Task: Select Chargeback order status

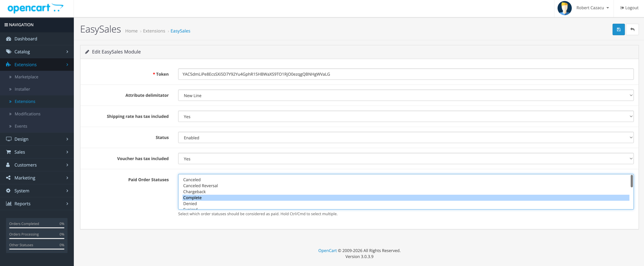Action: tap(406, 192)
